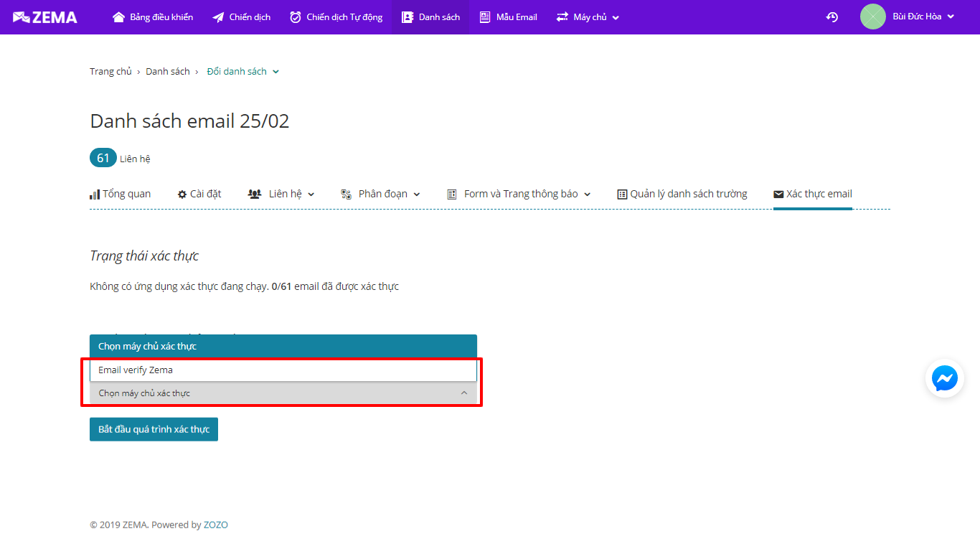Choose Email verify Zema option
This screenshot has width=980, height=544.
pyautogui.click(x=283, y=370)
